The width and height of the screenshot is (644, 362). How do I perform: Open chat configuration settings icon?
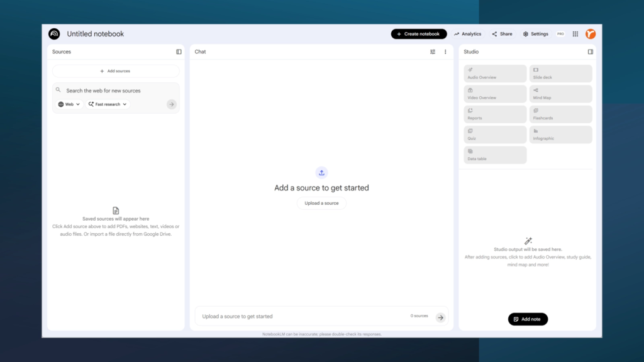(x=433, y=52)
